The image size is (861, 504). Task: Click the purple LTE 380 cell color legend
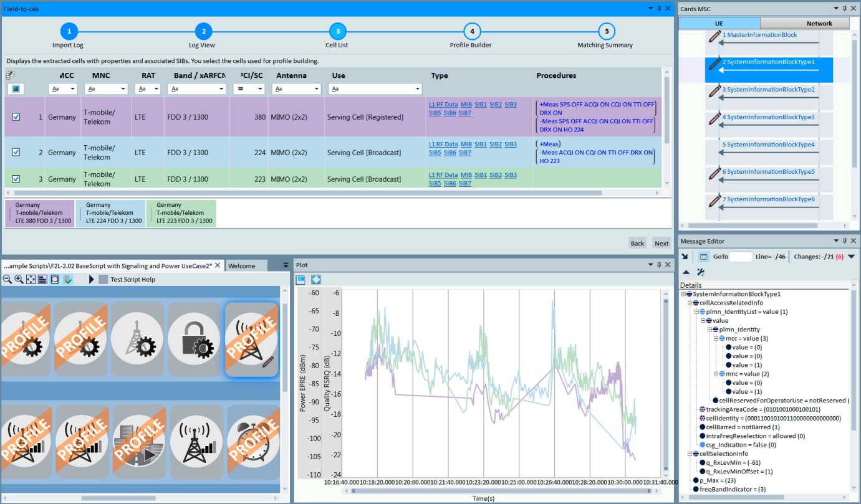click(39, 213)
